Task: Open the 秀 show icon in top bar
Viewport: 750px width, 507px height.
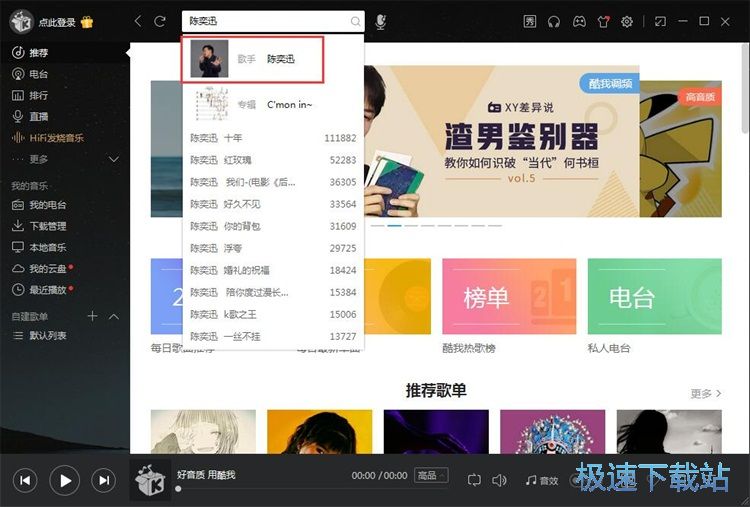Action: 529,21
